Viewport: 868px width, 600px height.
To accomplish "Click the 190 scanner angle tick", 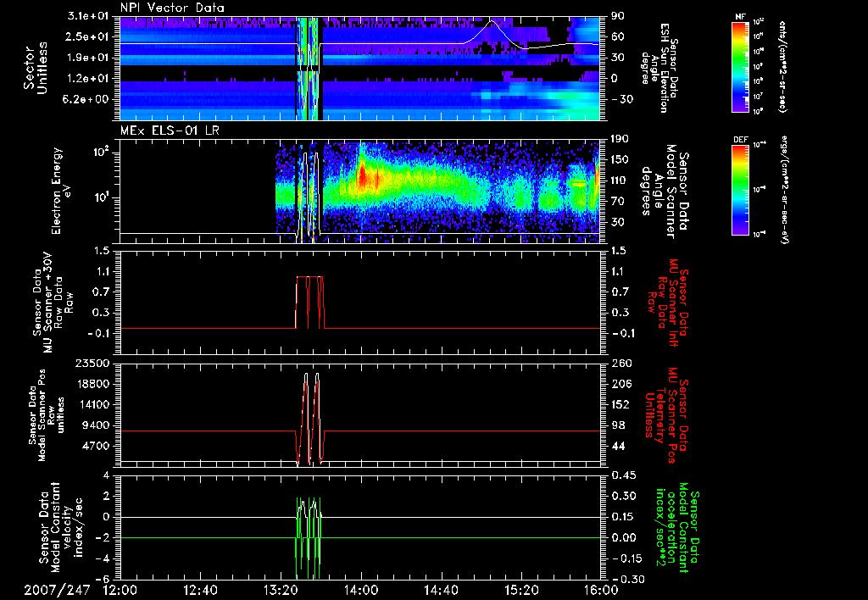I will (620, 139).
